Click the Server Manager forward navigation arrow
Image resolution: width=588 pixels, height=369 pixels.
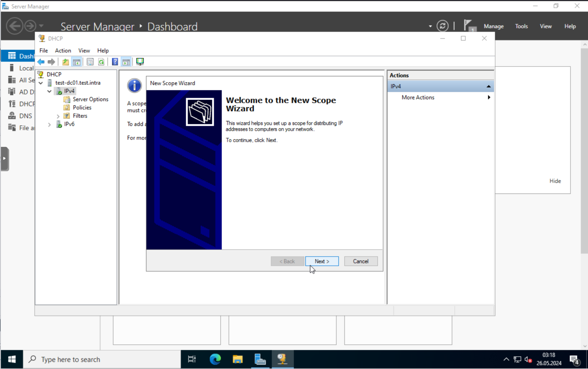[30, 26]
